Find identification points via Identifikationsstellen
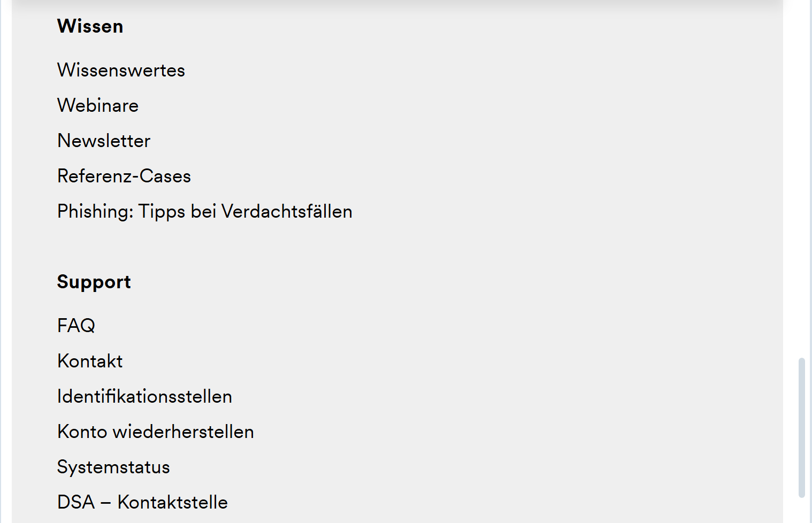The width and height of the screenshot is (812, 523). click(x=144, y=396)
